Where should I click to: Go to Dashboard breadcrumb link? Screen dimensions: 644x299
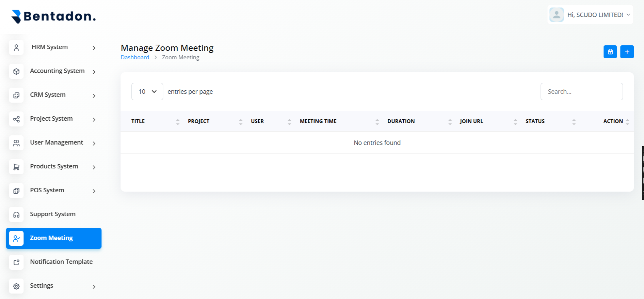[x=135, y=57]
